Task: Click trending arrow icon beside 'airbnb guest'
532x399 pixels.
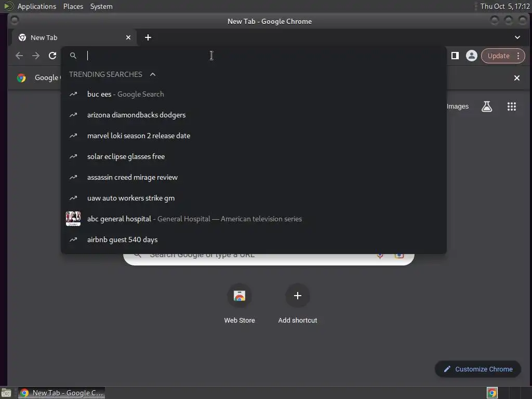Action: point(73,240)
